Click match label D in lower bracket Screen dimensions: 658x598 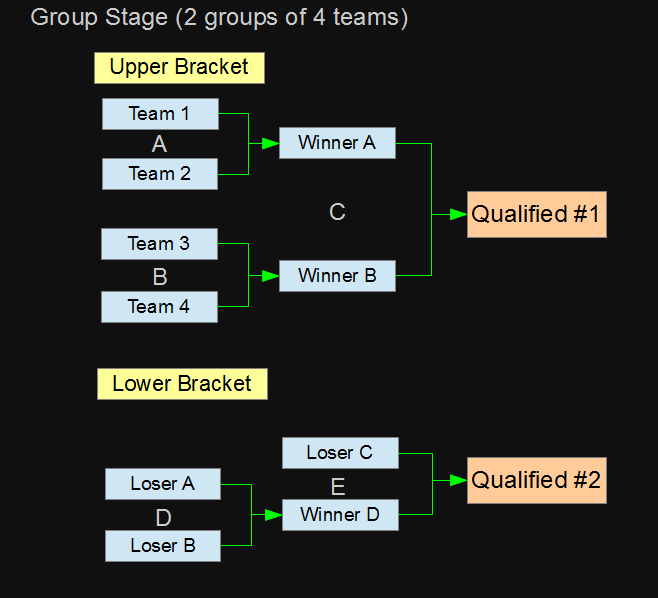(163, 518)
